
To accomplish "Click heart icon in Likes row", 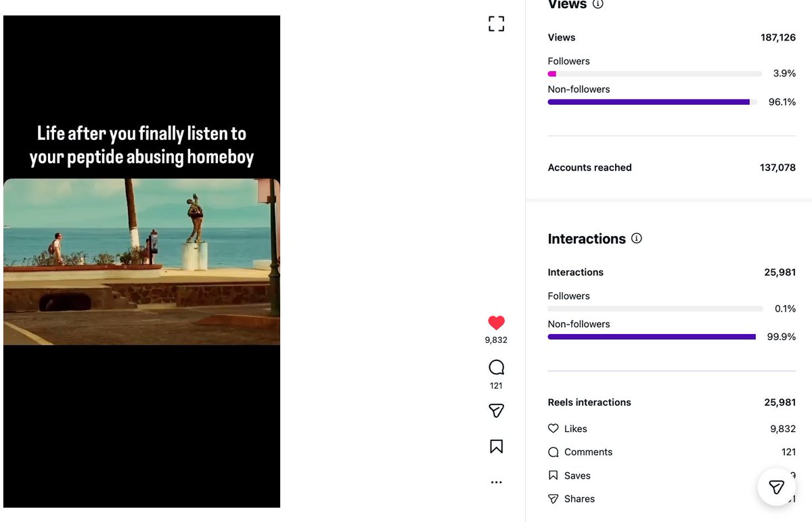I will click(x=553, y=429).
